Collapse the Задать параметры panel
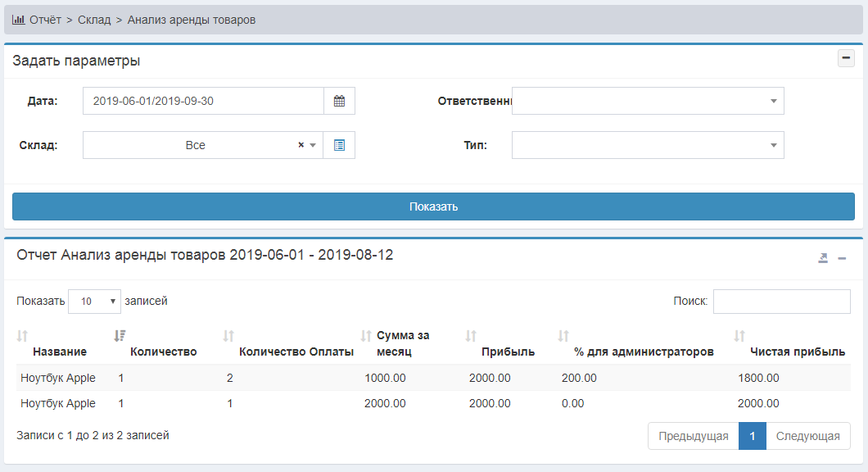The height and width of the screenshot is (472, 868). 846,59
